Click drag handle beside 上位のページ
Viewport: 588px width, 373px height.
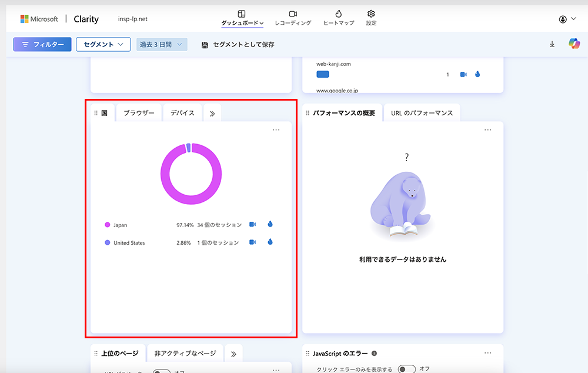pos(96,354)
